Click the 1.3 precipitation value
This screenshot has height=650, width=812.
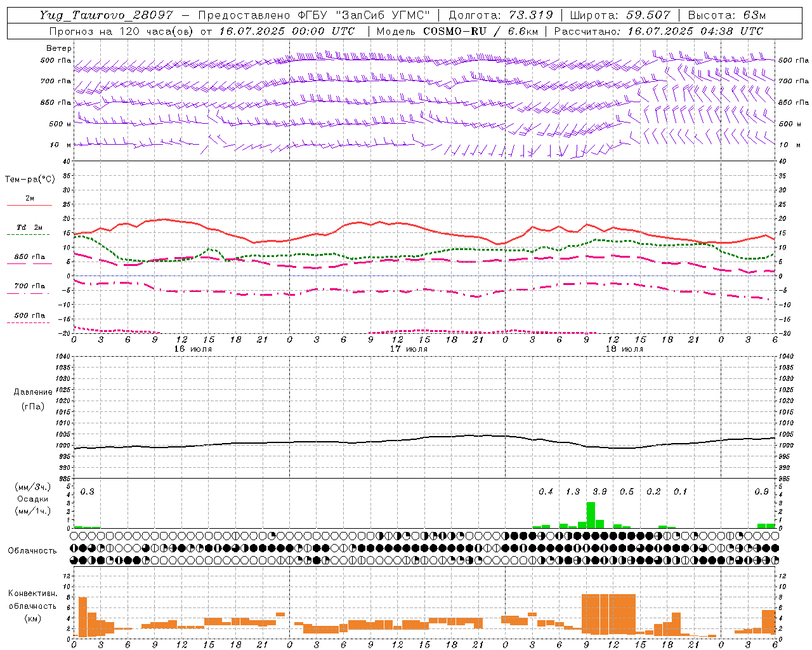click(x=573, y=492)
